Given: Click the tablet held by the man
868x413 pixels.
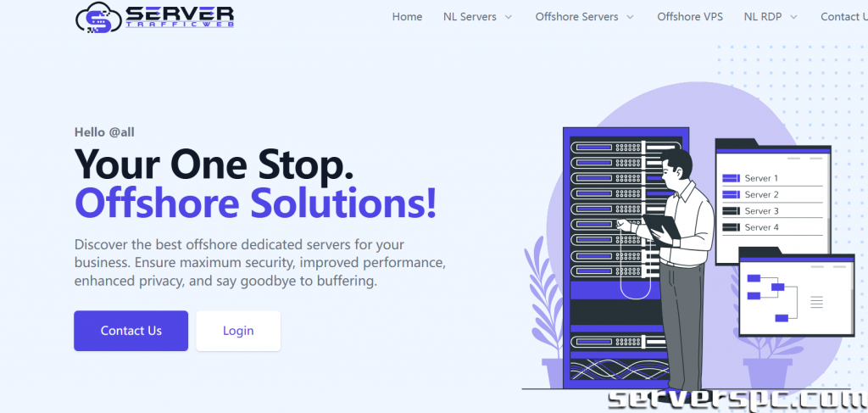Looking at the screenshot, I should pos(661,225).
